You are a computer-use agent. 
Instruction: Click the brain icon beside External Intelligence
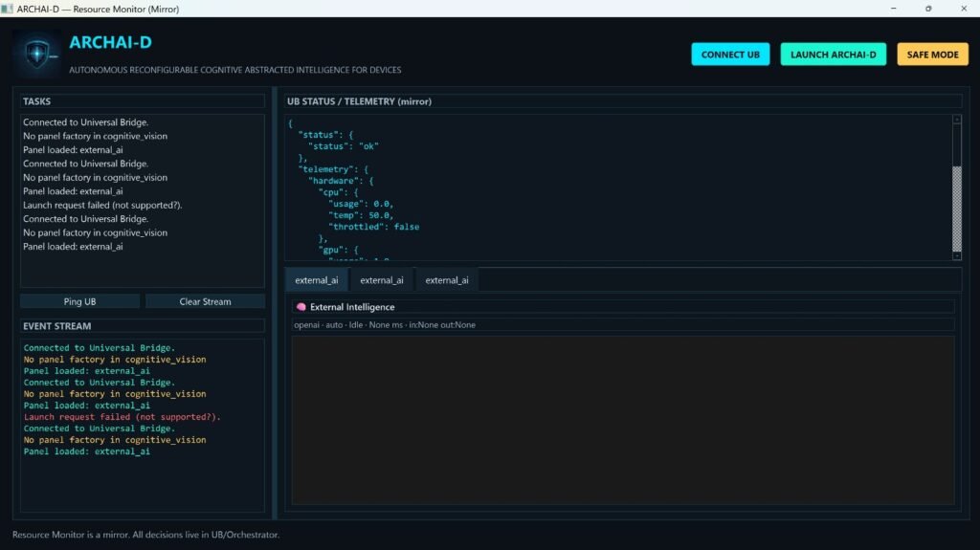[301, 307]
